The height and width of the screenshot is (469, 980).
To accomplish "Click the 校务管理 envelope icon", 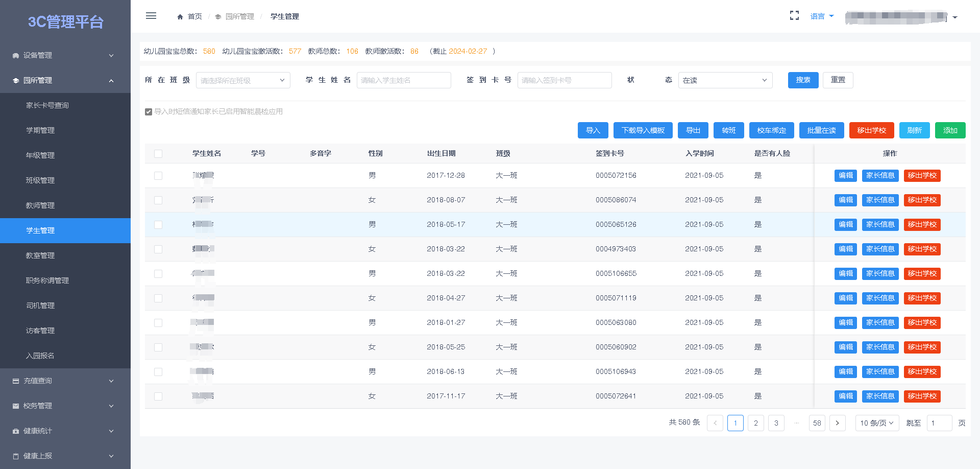I will point(16,406).
